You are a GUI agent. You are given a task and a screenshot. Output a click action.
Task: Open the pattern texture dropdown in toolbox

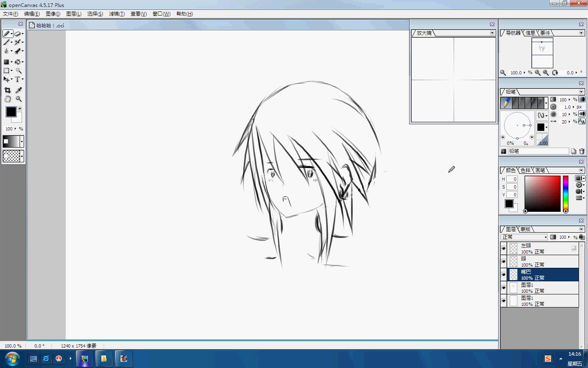[22, 156]
